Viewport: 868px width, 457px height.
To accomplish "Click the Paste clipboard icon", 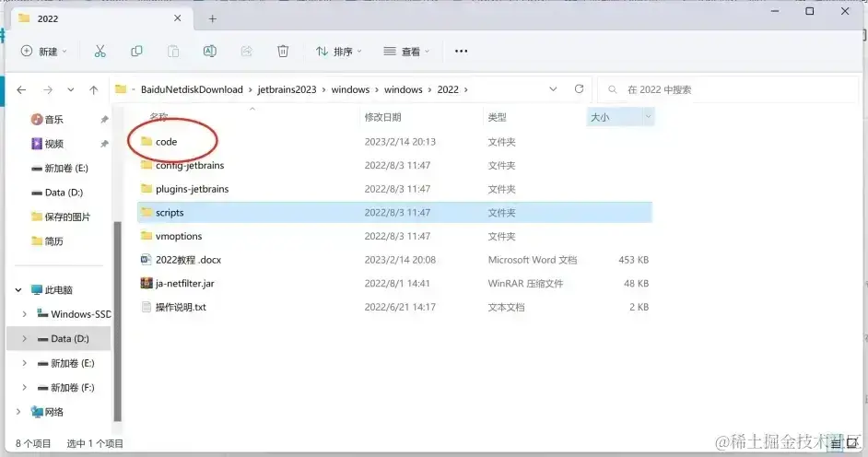I will (x=173, y=52).
